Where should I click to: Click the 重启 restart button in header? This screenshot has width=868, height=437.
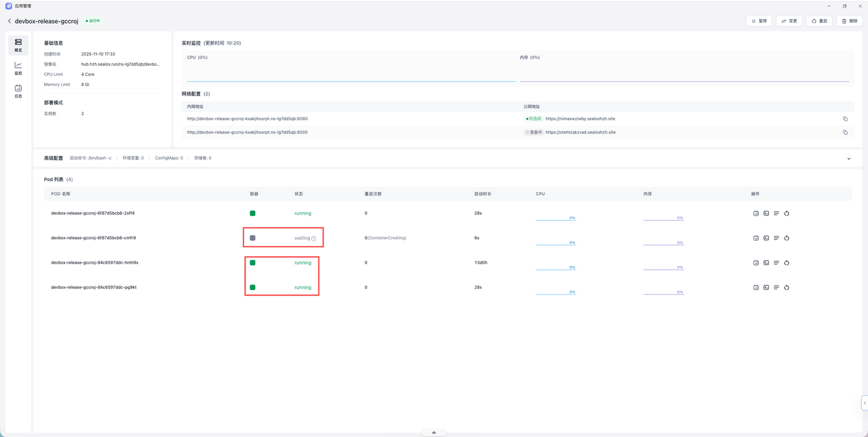(819, 21)
